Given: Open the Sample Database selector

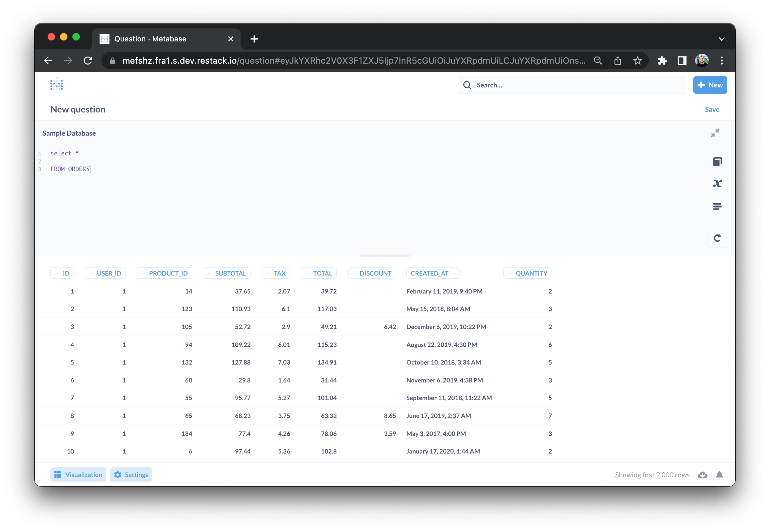Looking at the screenshot, I should click(x=69, y=133).
